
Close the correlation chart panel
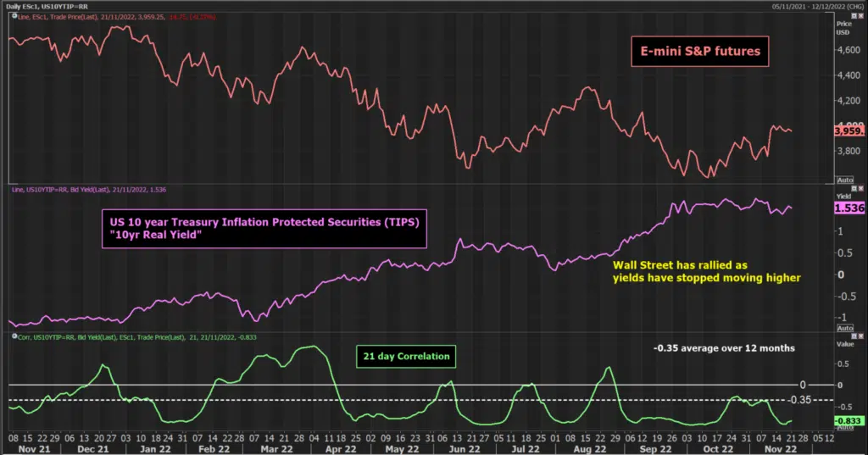[x=861, y=336]
